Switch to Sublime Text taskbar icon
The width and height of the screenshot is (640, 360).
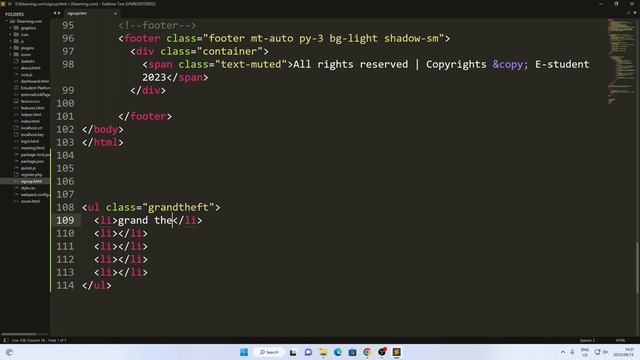[396, 352]
